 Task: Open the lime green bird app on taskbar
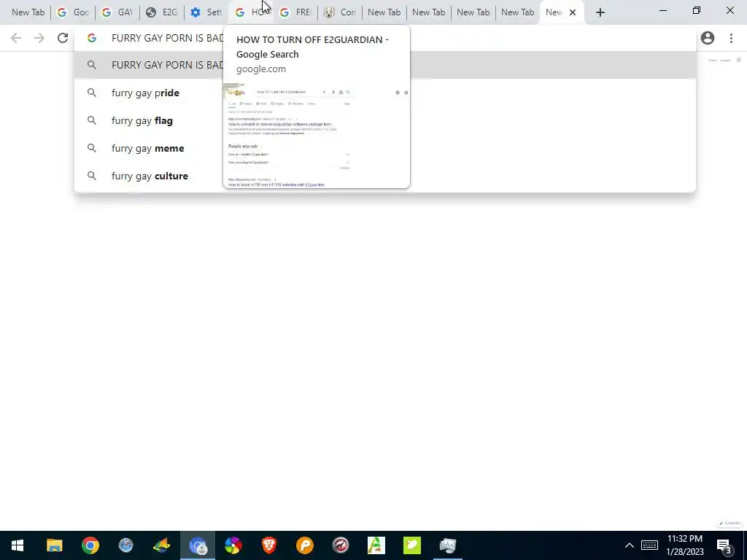(412, 545)
